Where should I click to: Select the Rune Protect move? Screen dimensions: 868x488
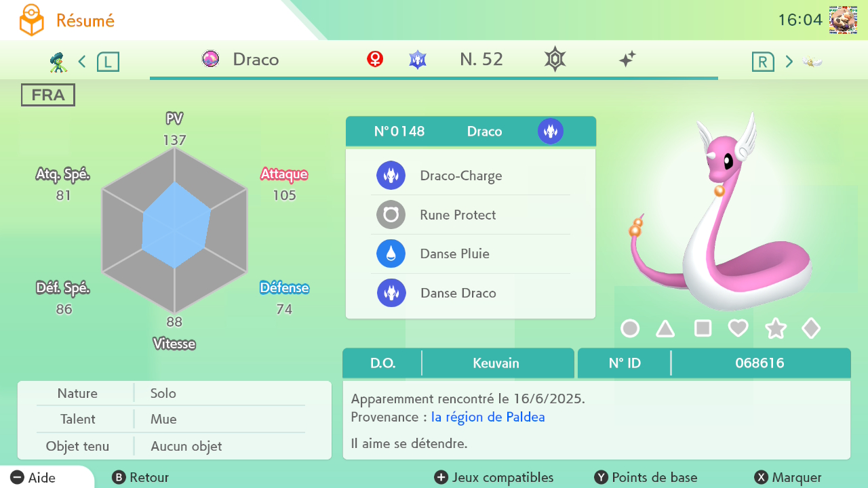coord(471,215)
